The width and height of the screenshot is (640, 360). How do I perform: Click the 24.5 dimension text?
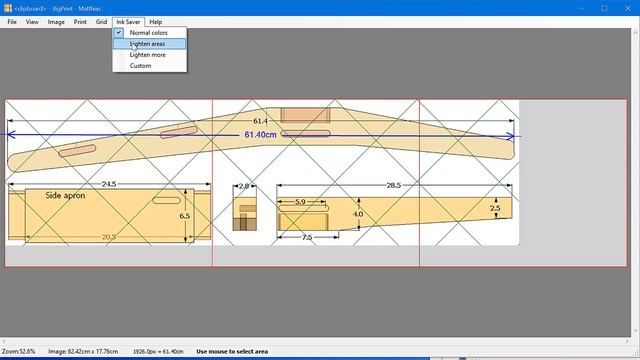click(x=109, y=184)
